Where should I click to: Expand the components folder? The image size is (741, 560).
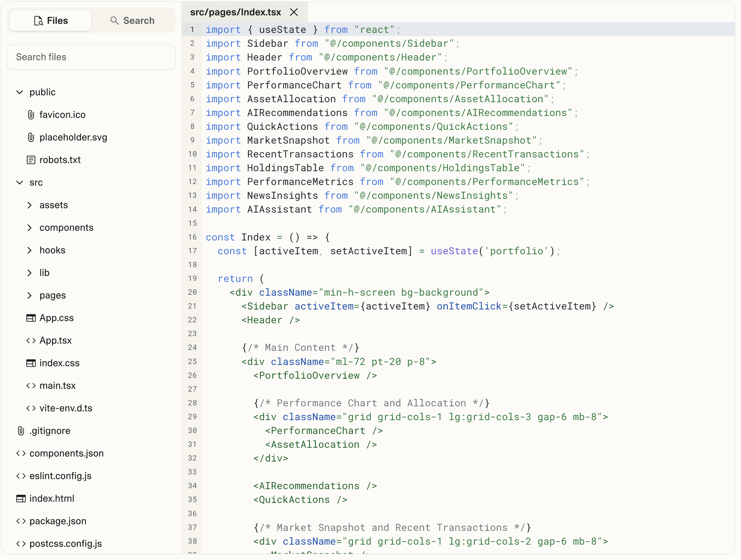29,228
